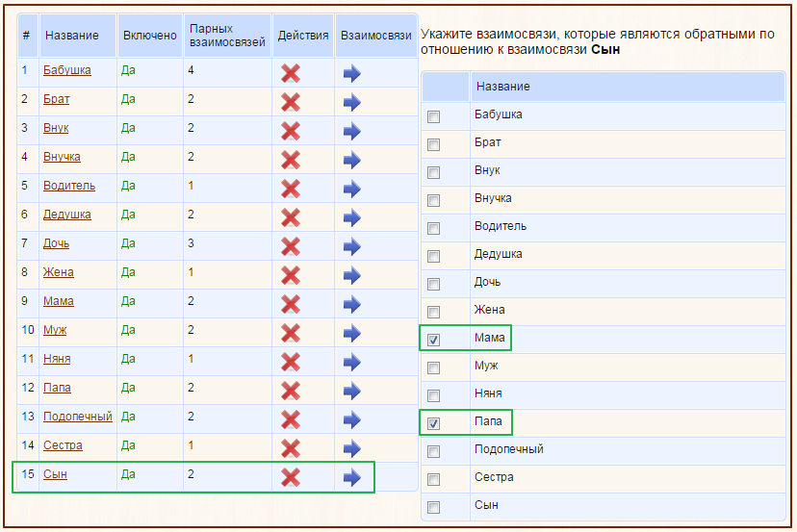Click red X icon in Муж row
Viewport: 797px width, 532px height.
(x=291, y=333)
